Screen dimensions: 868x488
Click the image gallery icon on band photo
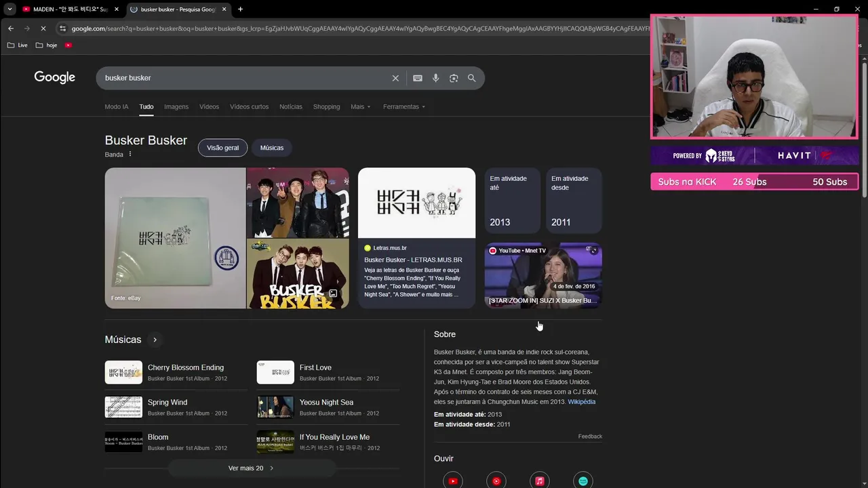[333, 293]
